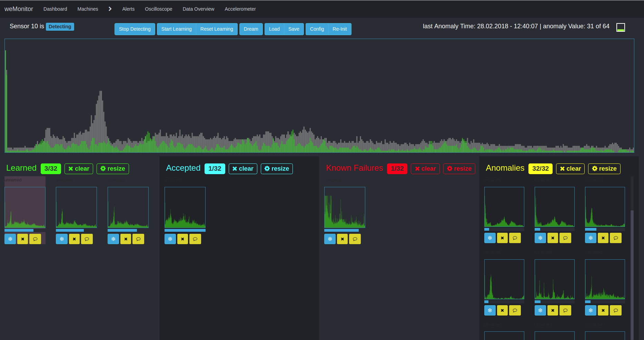Delete the third Learned pattern
This screenshot has width=644, height=340.
click(126, 239)
